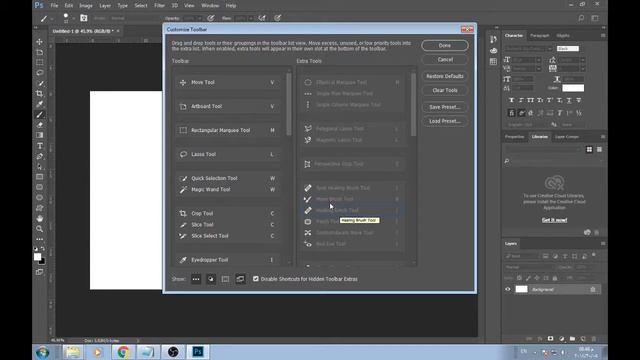Select the Zoom tool in left toolbar
Screen dimensions: 640x360
(x=40, y=229)
